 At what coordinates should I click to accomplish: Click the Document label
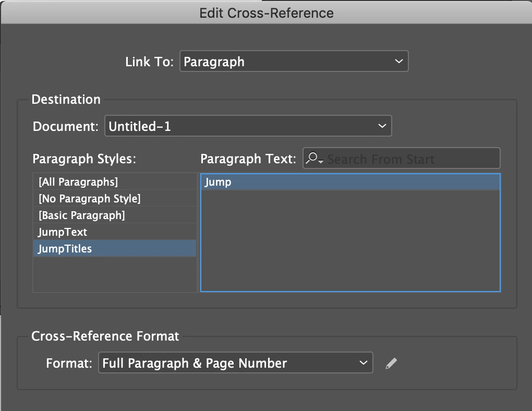coord(65,126)
